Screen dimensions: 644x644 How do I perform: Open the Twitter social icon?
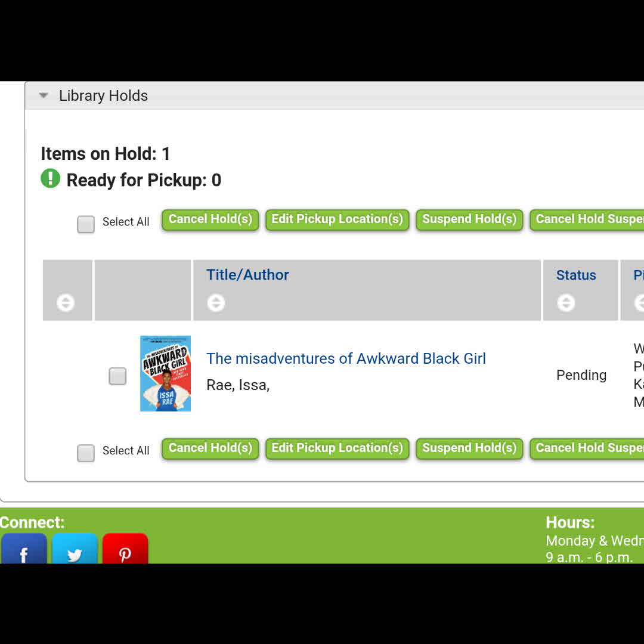tap(75, 550)
